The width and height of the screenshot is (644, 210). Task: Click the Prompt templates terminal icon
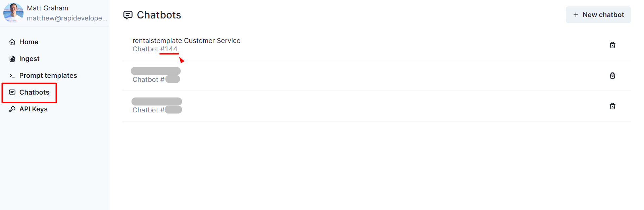pos(12,75)
